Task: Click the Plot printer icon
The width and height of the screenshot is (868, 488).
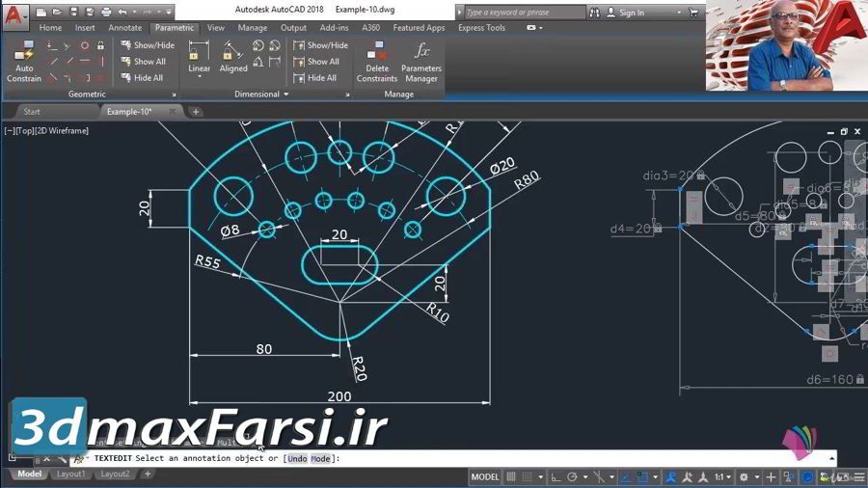Action: click(x=104, y=13)
